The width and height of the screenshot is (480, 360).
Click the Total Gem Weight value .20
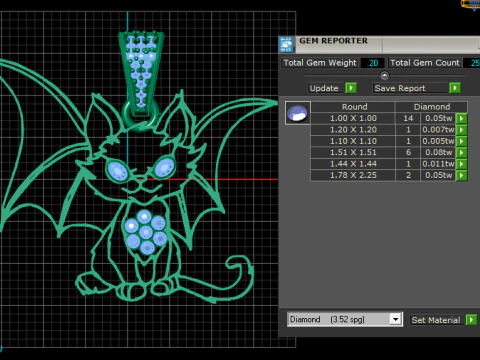coord(373,63)
